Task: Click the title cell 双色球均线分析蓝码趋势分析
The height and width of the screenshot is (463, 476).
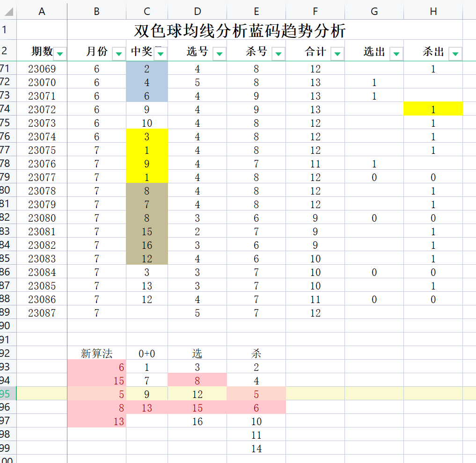Action: coord(240,30)
